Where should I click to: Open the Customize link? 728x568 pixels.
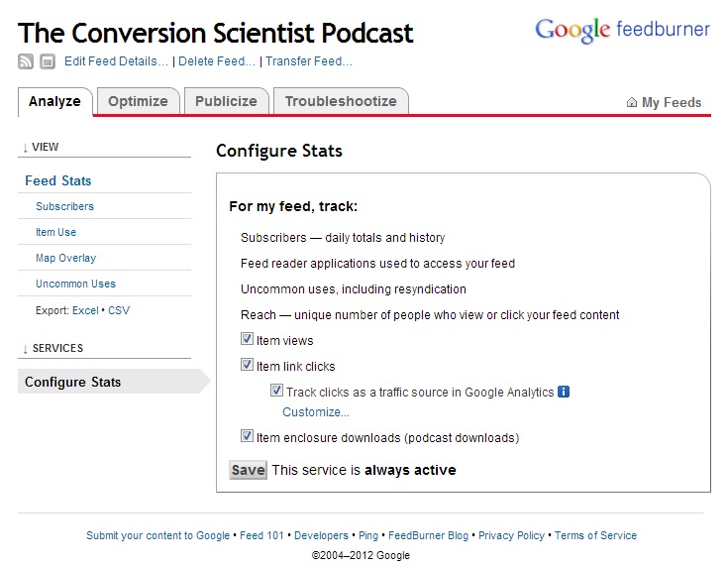pyautogui.click(x=316, y=412)
